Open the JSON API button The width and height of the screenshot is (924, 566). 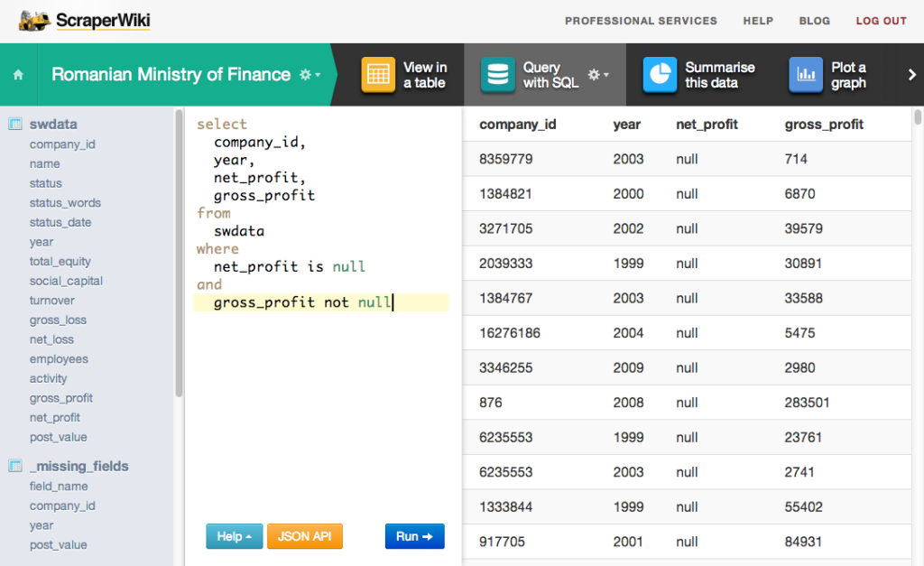pyautogui.click(x=304, y=535)
